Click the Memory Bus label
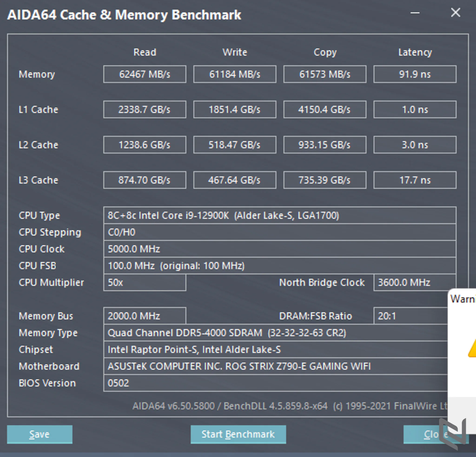This screenshot has height=457, width=476. 46,316
